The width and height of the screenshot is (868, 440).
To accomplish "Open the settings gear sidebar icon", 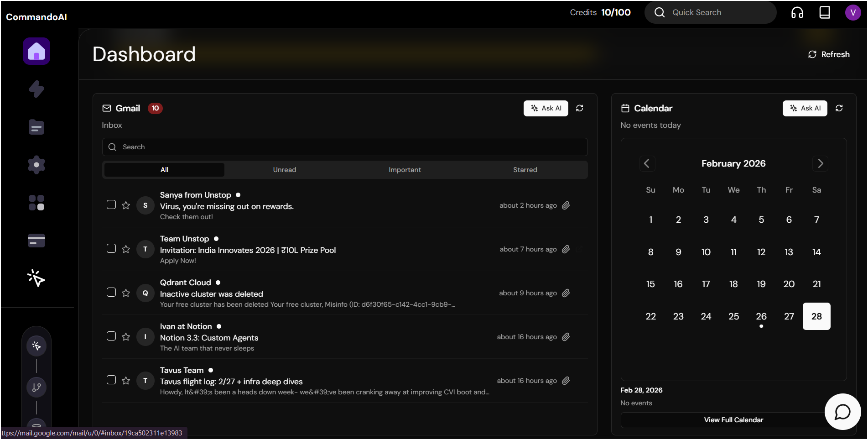I will pos(36,165).
